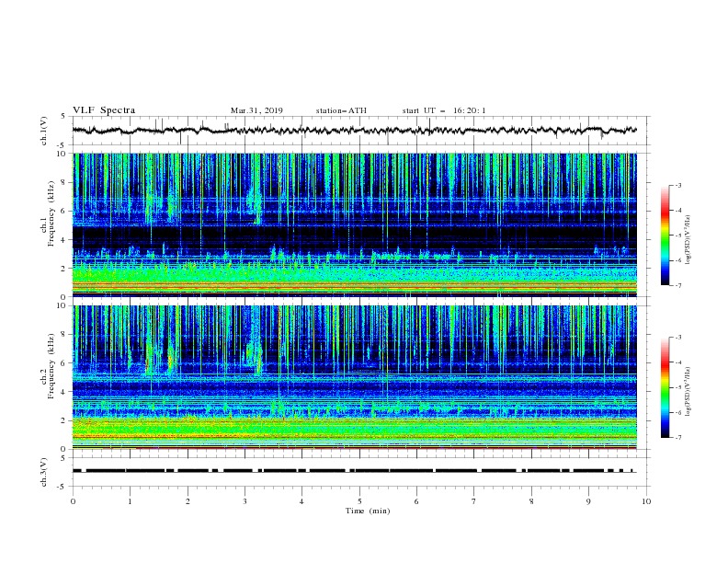Click the '10' tick label on the time axis
This screenshot has width=728, height=563.
(x=646, y=501)
